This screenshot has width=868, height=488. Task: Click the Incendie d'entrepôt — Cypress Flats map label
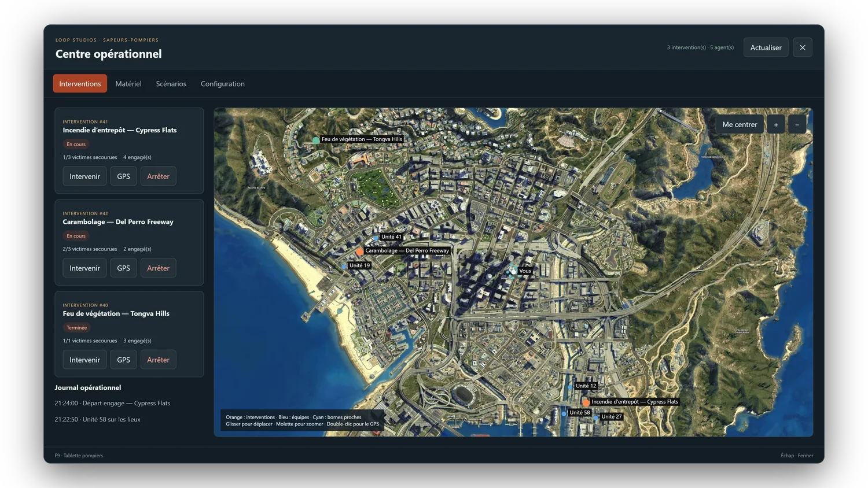(635, 401)
